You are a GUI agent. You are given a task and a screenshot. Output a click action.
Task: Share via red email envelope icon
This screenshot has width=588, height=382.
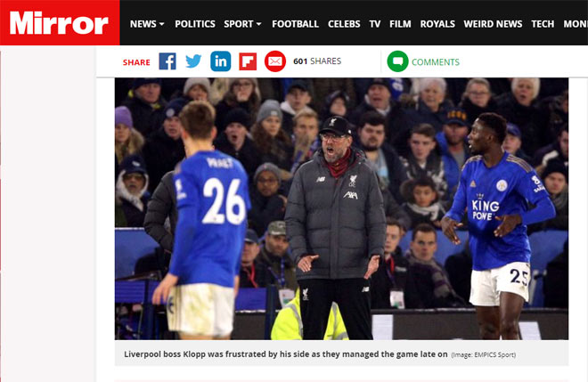275,61
